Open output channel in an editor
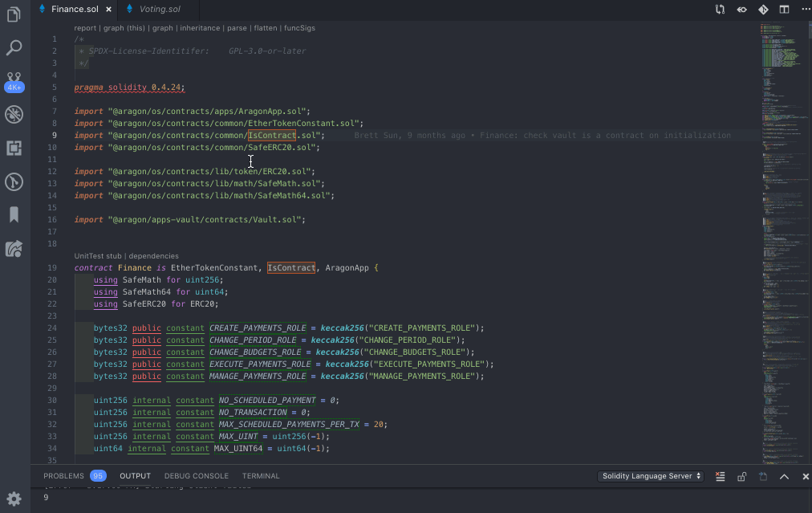This screenshot has height=513, width=812. coord(762,475)
